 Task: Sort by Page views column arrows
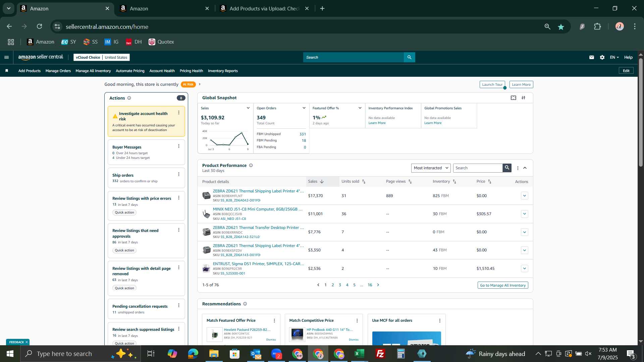point(410,182)
